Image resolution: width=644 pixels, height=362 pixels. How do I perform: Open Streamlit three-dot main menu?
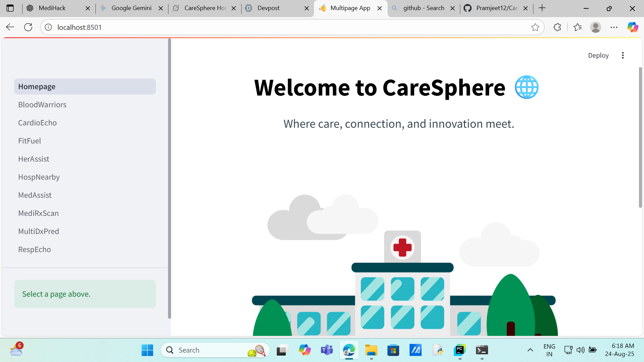[x=623, y=55]
